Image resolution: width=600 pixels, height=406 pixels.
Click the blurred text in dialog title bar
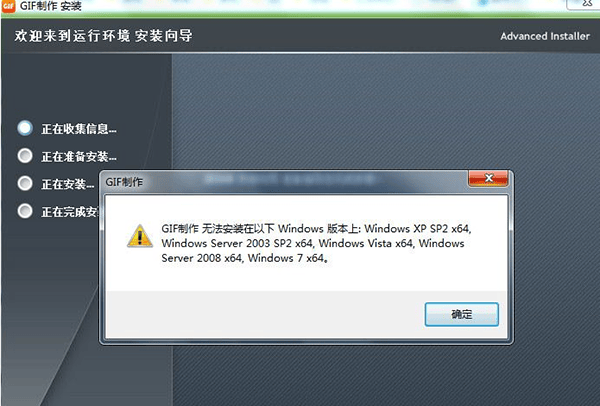tap(290, 179)
